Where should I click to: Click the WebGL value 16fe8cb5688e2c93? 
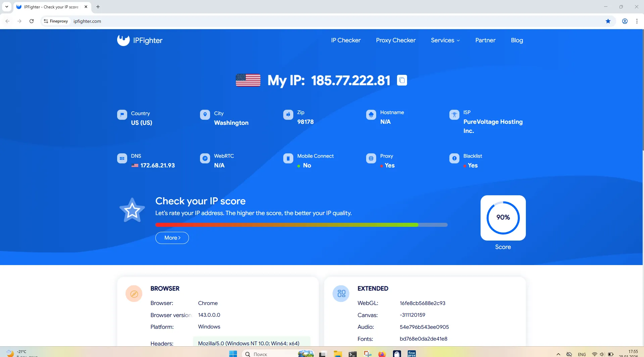pos(423,303)
